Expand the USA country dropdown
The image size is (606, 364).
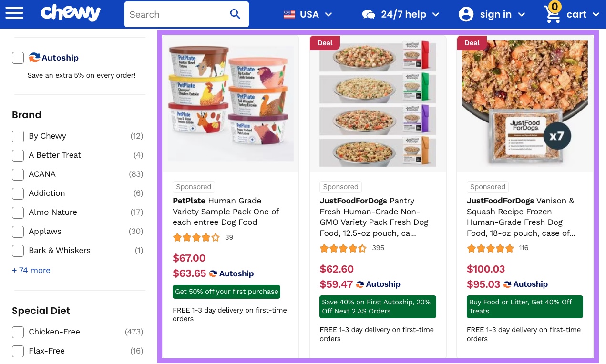coord(329,14)
